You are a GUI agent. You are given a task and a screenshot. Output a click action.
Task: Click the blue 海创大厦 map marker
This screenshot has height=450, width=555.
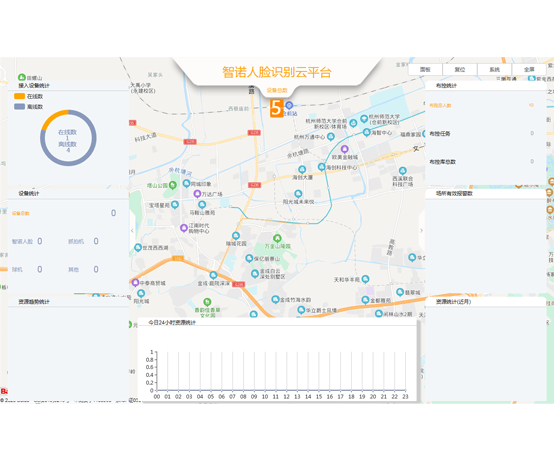click(302, 169)
